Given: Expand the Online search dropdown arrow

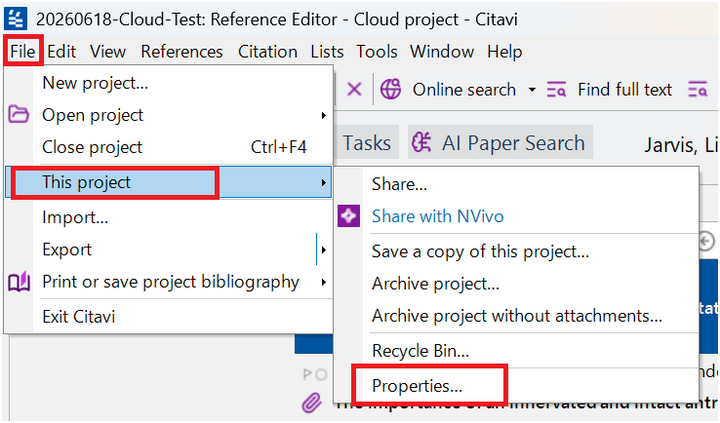Looking at the screenshot, I should coord(532,90).
